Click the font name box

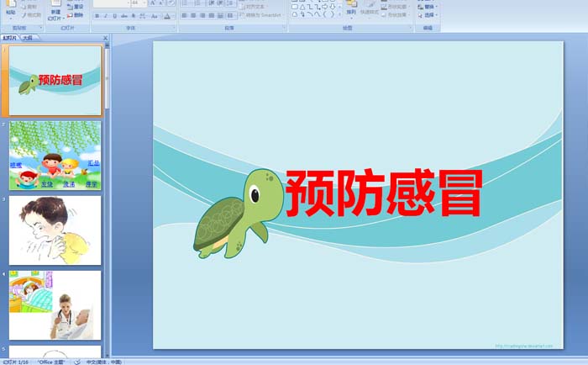[x=111, y=3]
